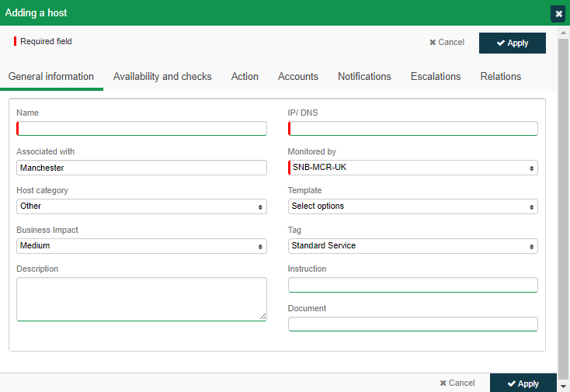Click the vertical scrollbar thumb
Viewport: 570px width, 392px height.
tap(564, 209)
